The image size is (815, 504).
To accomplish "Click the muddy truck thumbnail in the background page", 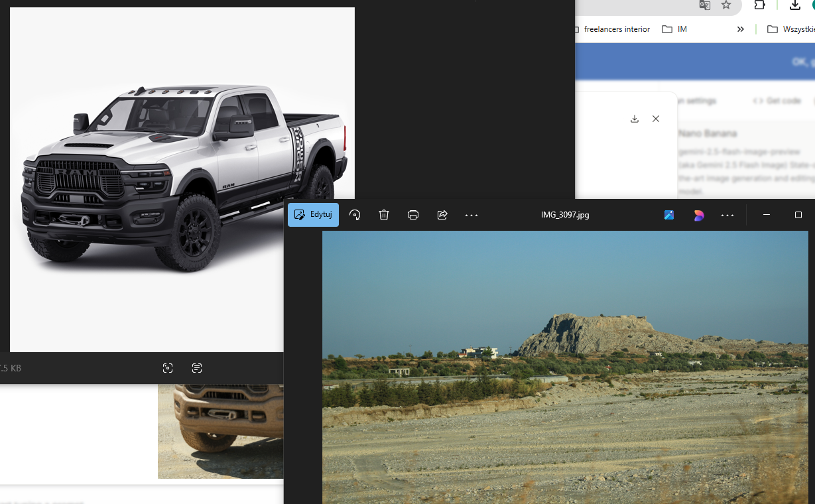I will click(x=221, y=431).
